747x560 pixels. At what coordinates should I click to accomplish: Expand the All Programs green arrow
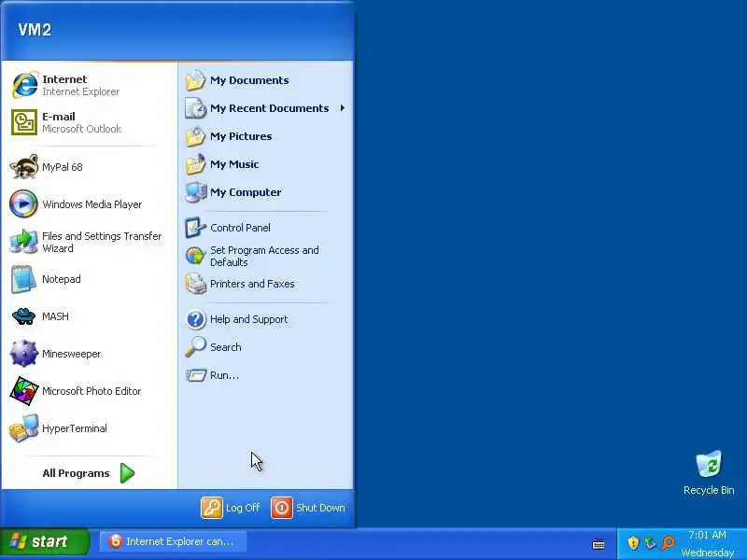[x=127, y=473]
